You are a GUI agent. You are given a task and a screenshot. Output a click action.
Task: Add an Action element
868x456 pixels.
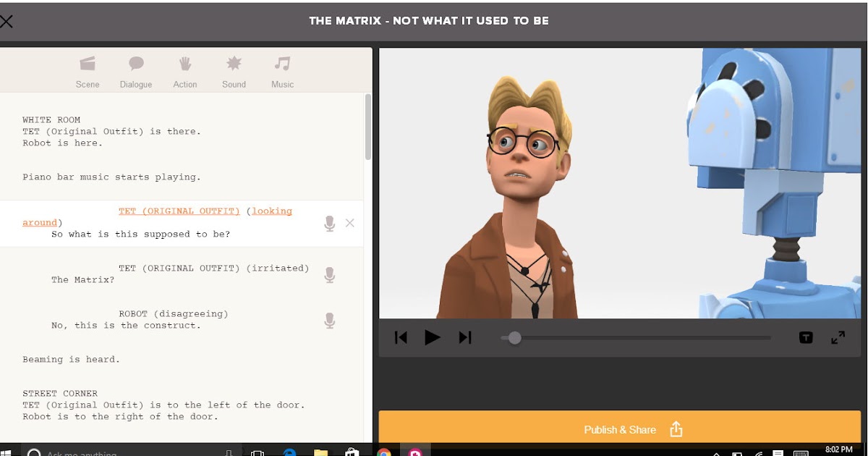tap(185, 72)
